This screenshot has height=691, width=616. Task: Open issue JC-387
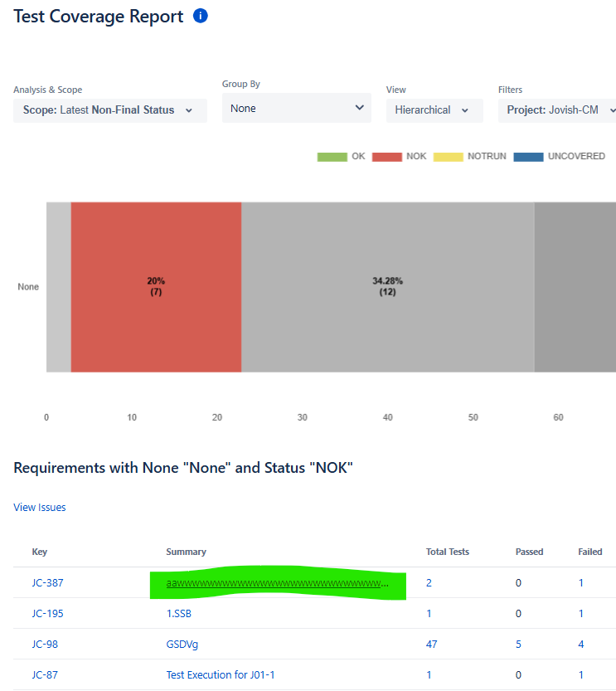tap(47, 583)
